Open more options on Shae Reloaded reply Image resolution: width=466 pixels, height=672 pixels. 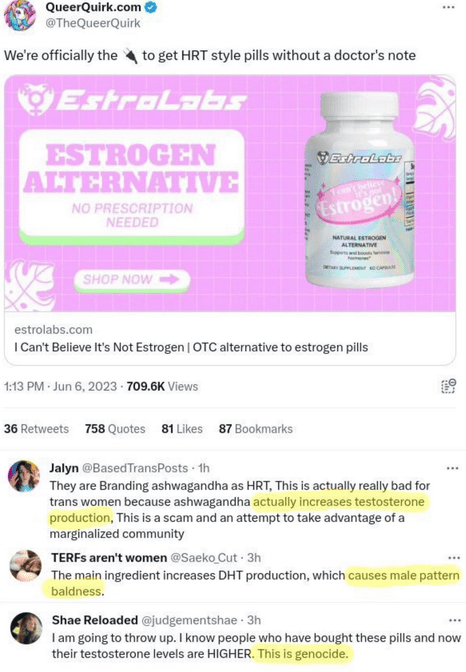tap(454, 620)
